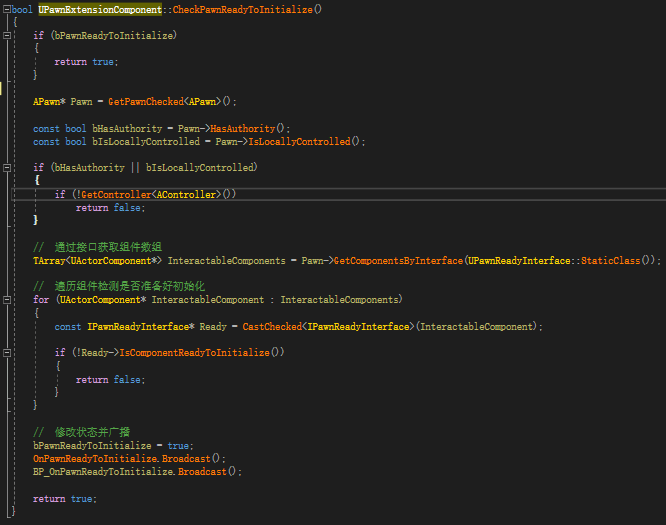Click BP_OnPawnReadyToInitialize.Broadcast line
666x525 pixels.
pos(137,472)
